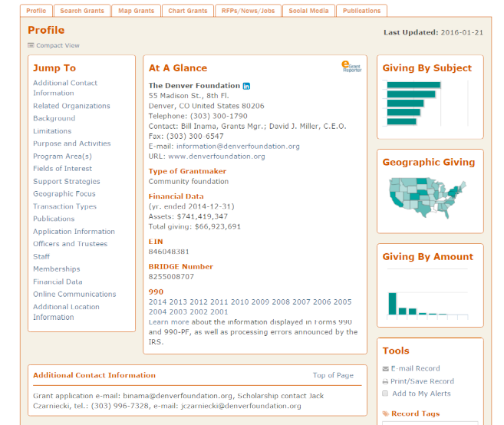Click the E-mail Record link
Image resolution: width=504 pixels, height=425 pixels.
415,368
